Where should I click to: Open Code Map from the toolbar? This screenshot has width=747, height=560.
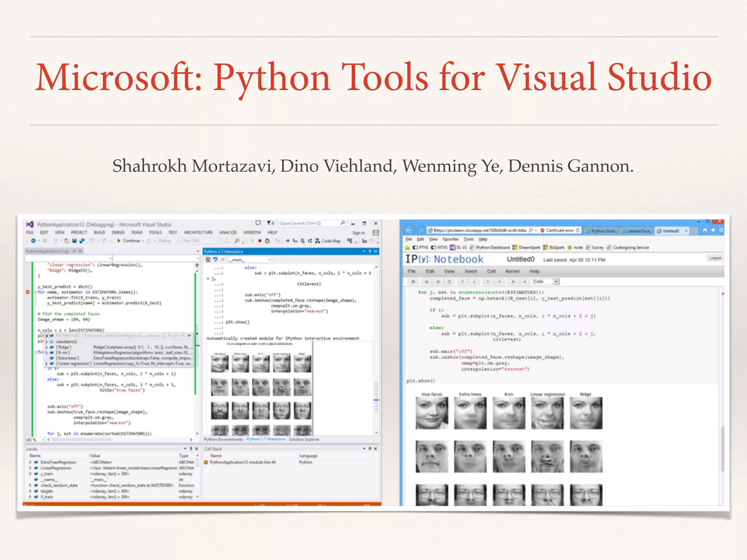click(328, 241)
